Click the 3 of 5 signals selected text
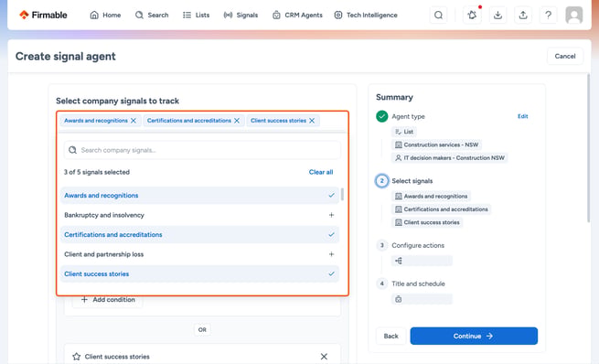 (x=97, y=172)
